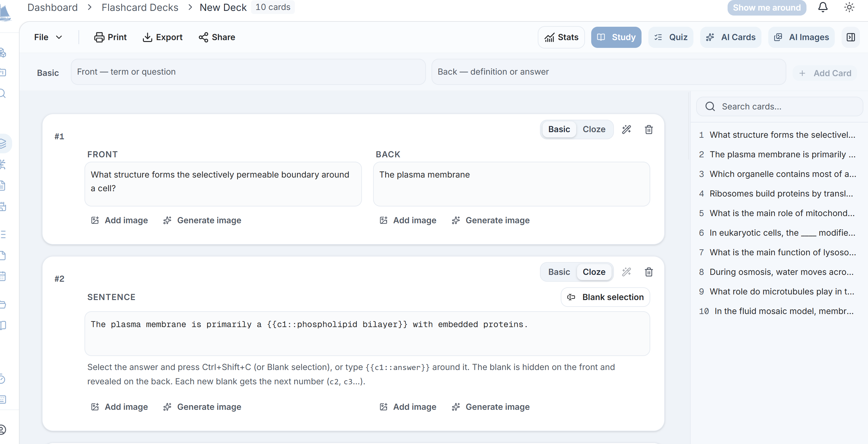Image resolution: width=868 pixels, height=444 pixels.
Task: Switch card #2 to Basic type
Action: pyautogui.click(x=559, y=272)
